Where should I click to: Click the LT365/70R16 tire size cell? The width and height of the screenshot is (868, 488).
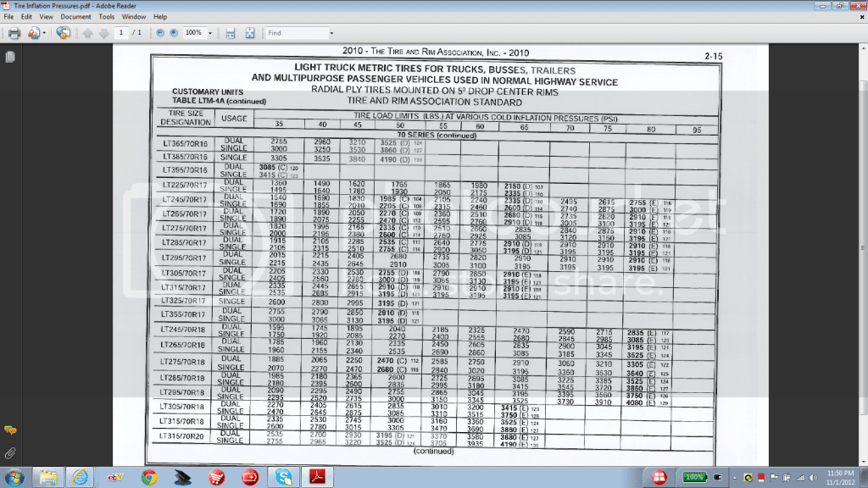coord(186,144)
